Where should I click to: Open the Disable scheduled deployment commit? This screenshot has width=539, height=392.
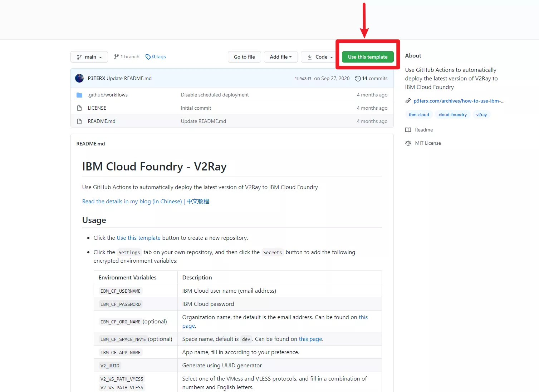coord(215,95)
